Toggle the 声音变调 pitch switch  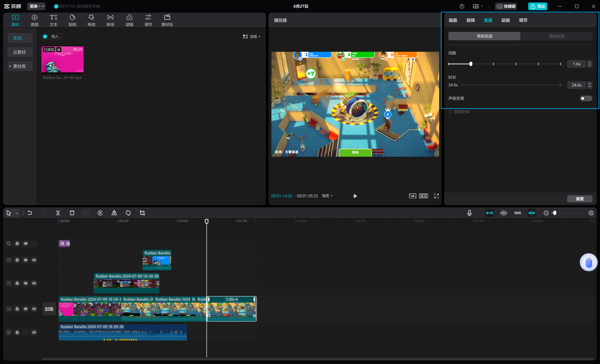586,98
